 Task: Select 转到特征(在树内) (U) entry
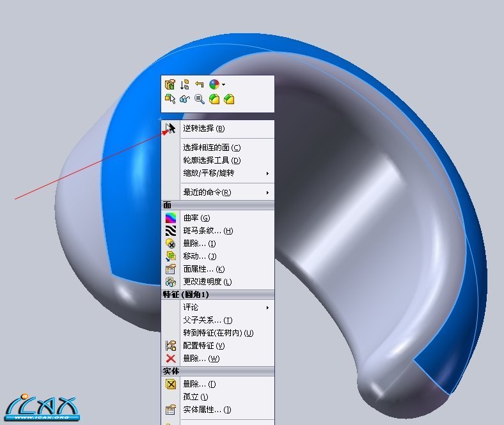click(218, 333)
